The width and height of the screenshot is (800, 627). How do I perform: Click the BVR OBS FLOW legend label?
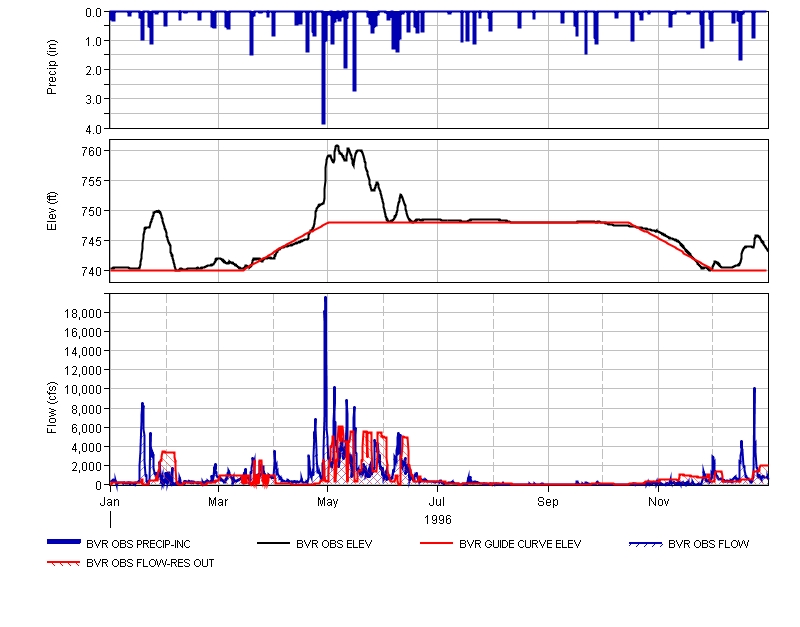click(709, 544)
